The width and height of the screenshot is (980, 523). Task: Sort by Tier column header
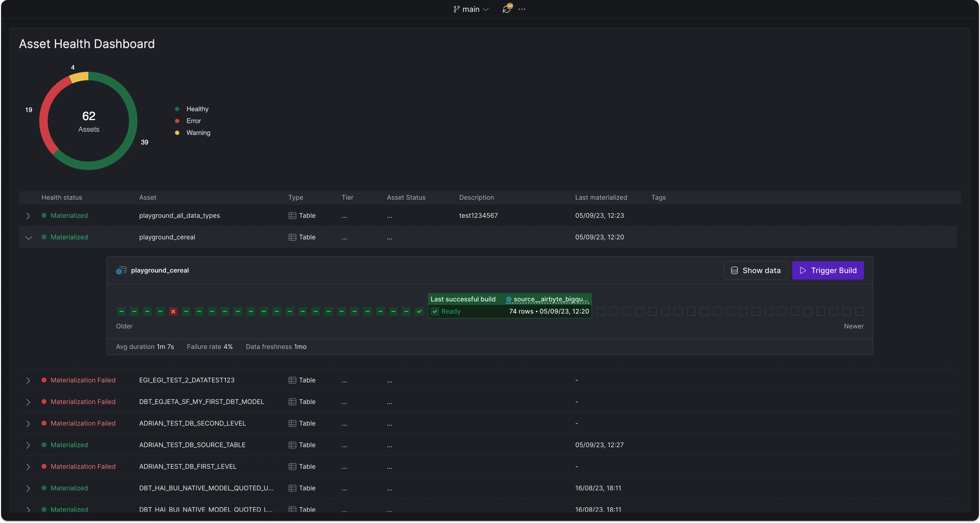tap(347, 198)
